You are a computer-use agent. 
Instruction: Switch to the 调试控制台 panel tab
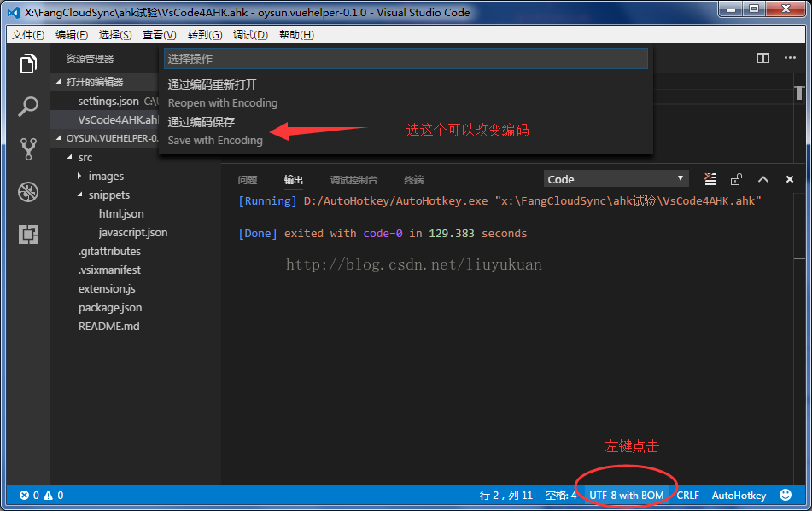point(353,180)
